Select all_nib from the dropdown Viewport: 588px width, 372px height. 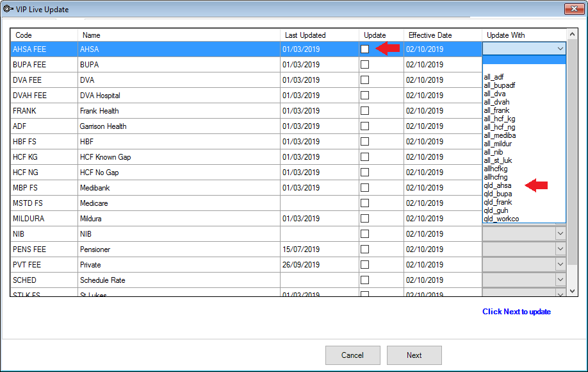click(524, 152)
